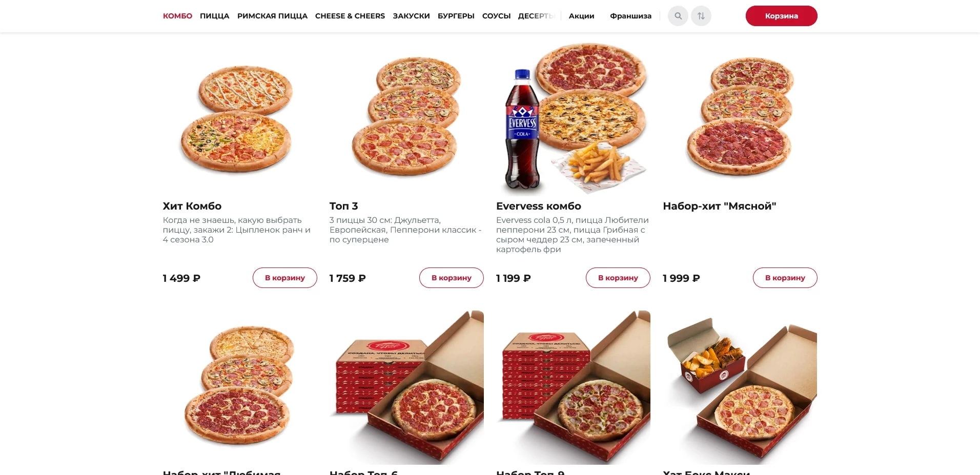Screen dimensions: 980x475
Task: Click the Evervess комбо product photo
Action: point(573,119)
